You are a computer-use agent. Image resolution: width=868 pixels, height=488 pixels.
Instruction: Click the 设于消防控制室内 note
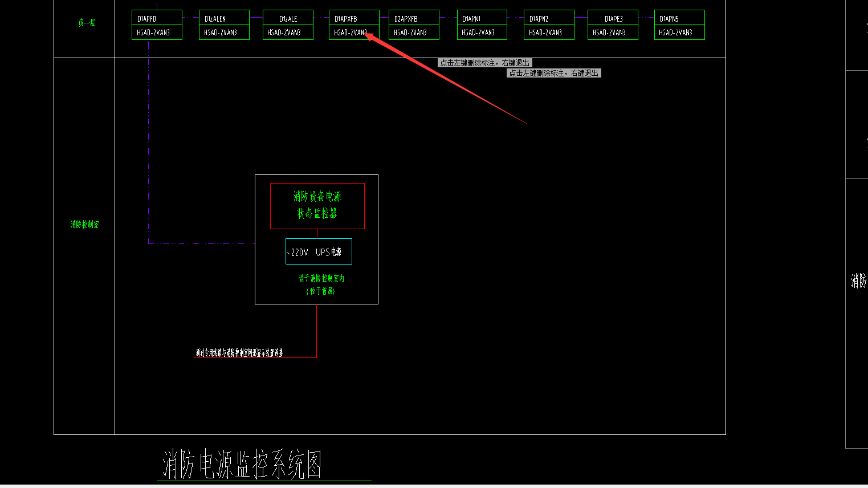tap(321, 279)
